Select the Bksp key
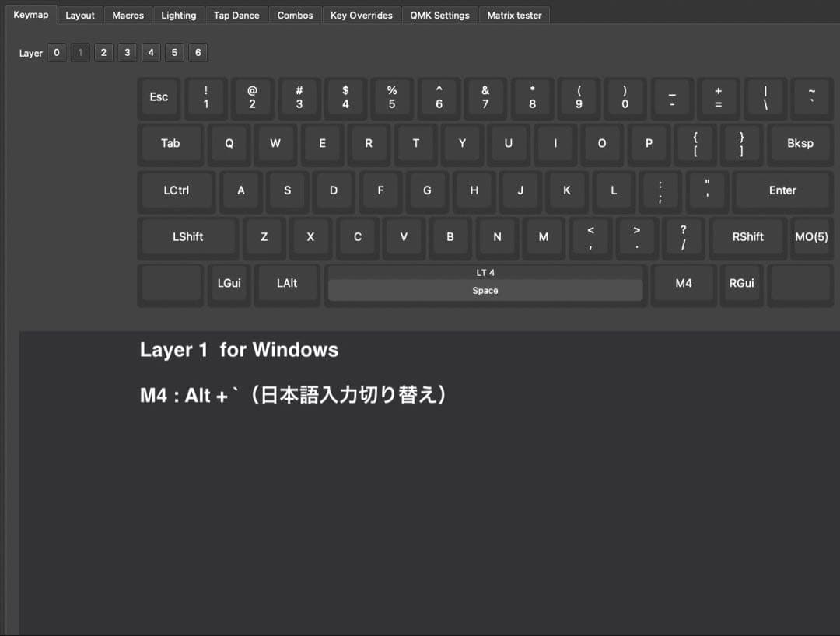This screenshot has width=840, height=636. pyautogui.click(x=800, y=143)
